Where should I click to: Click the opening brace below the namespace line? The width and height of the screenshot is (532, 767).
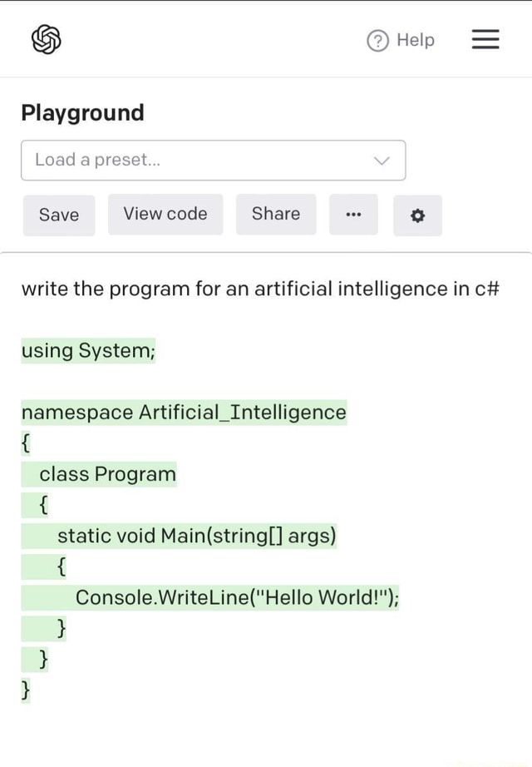click(26, 443)
